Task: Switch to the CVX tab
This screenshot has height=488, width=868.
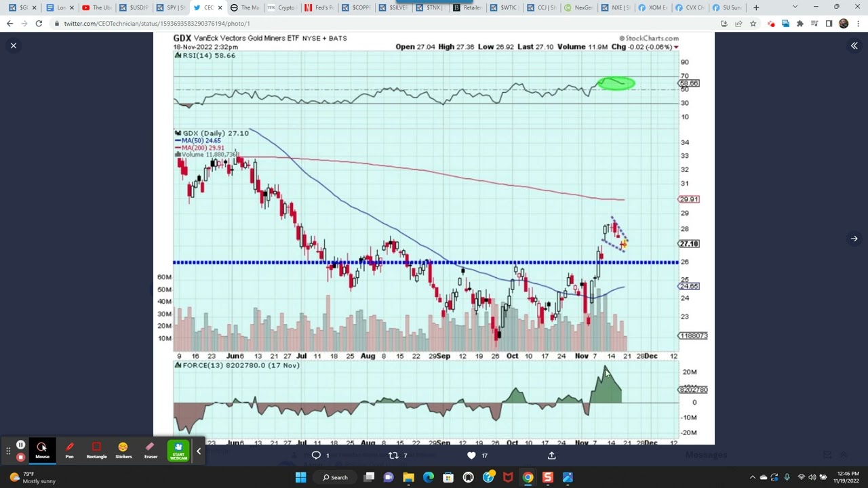Action: tap(688, 7)
